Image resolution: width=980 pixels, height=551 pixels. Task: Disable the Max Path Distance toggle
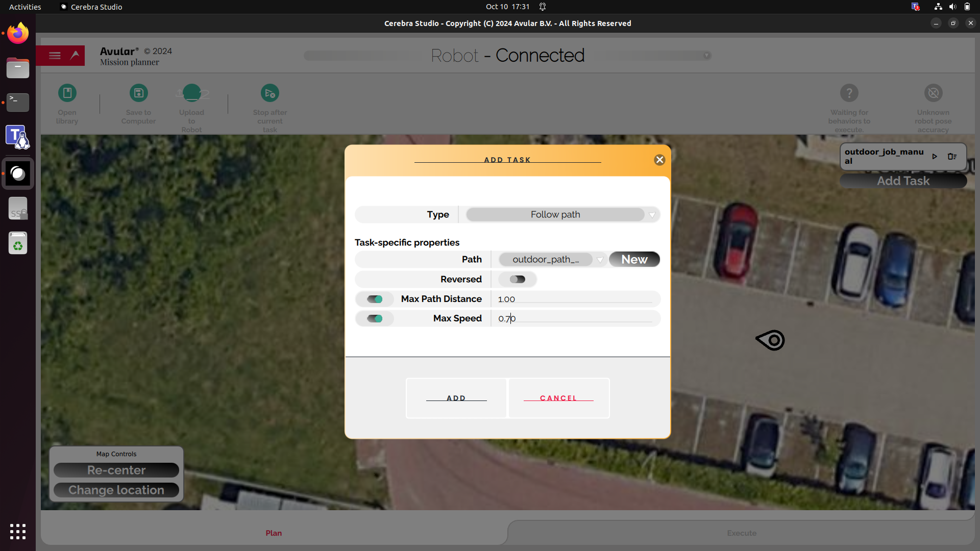375,299
